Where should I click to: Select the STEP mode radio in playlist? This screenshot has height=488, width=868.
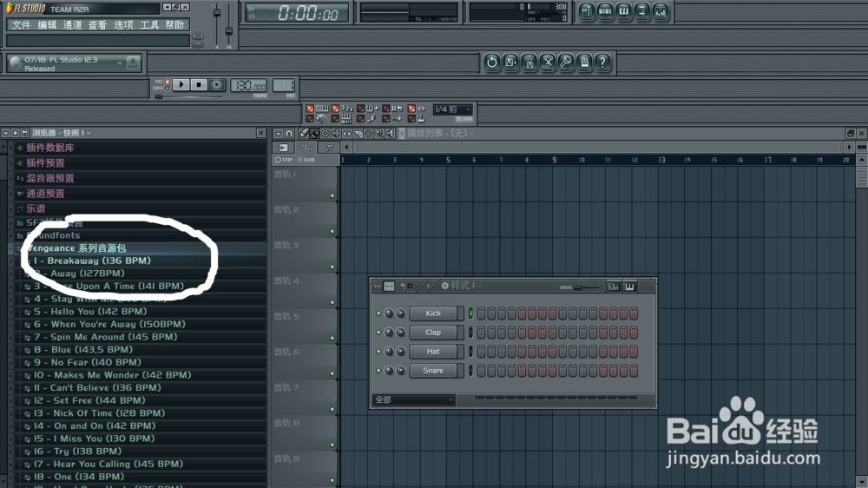pos(278,160)
